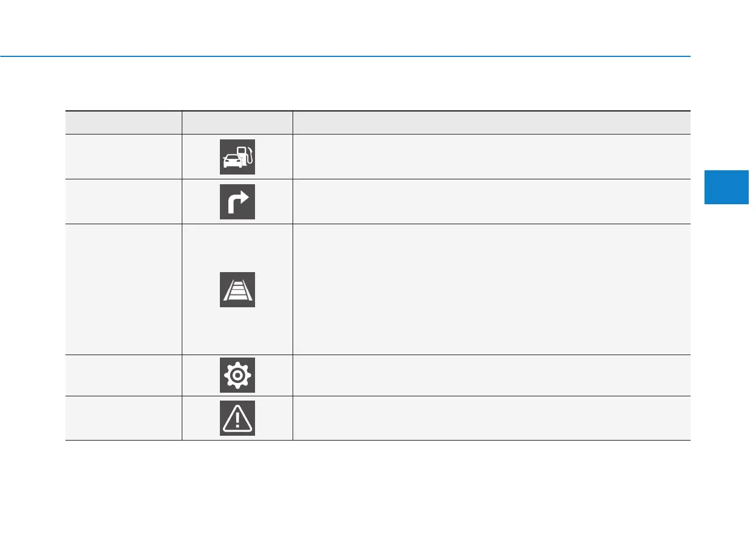The width and height of the screenshot is (756, 543).
Task: Click header cell above the name column
Action: click(x=124, y=122)
